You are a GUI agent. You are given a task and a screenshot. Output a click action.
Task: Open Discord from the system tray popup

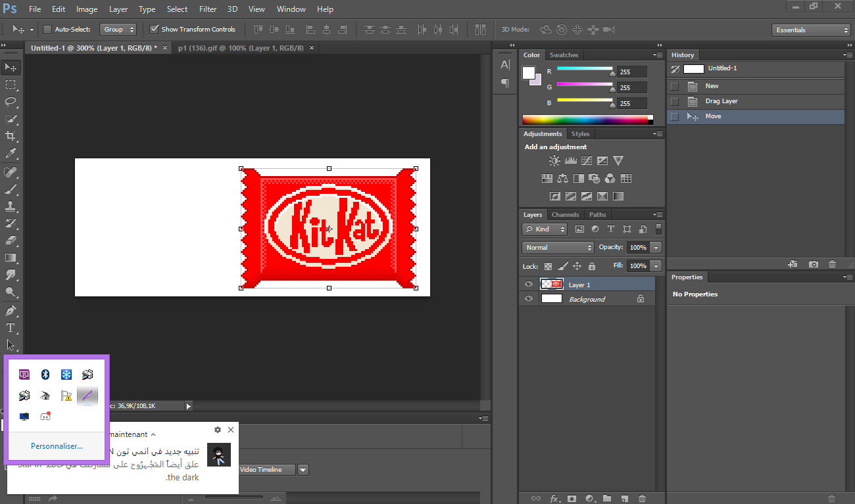click(45, 416)
